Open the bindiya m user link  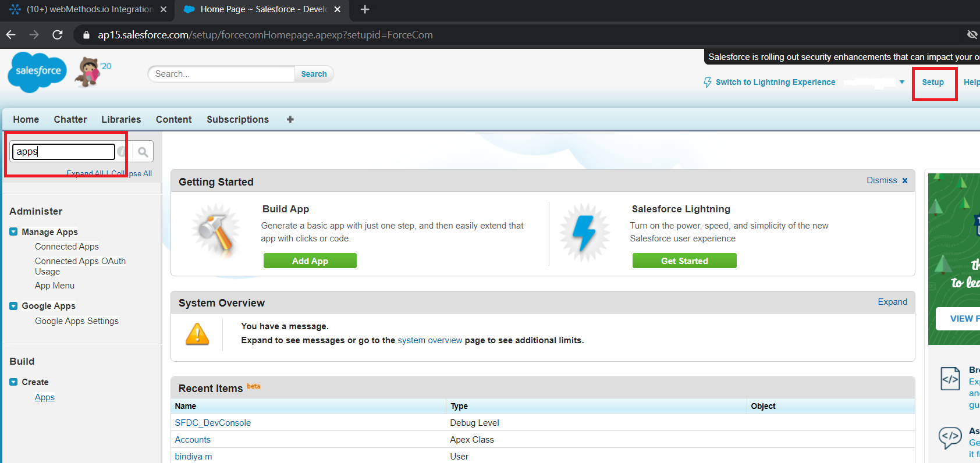click(193, 457)
